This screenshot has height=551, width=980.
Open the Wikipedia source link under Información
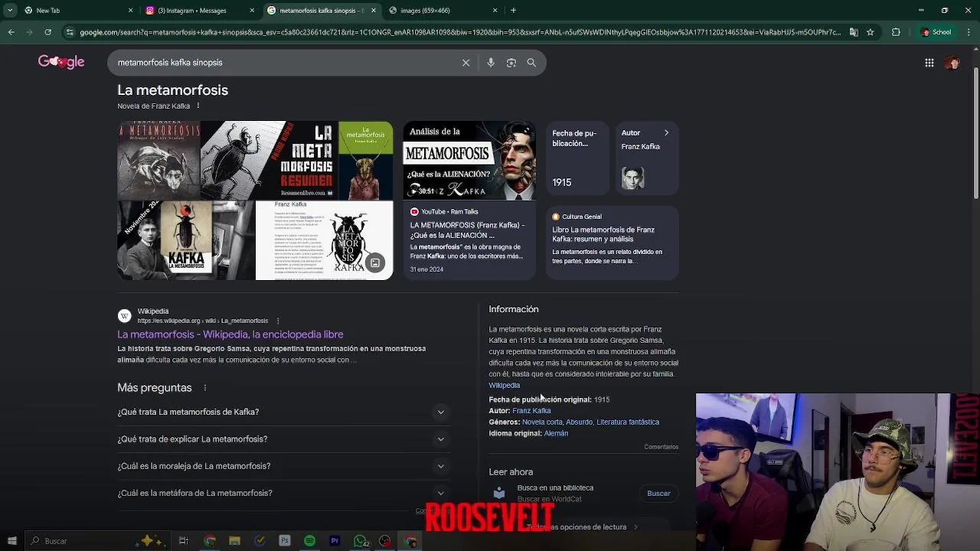pos(504,385)
